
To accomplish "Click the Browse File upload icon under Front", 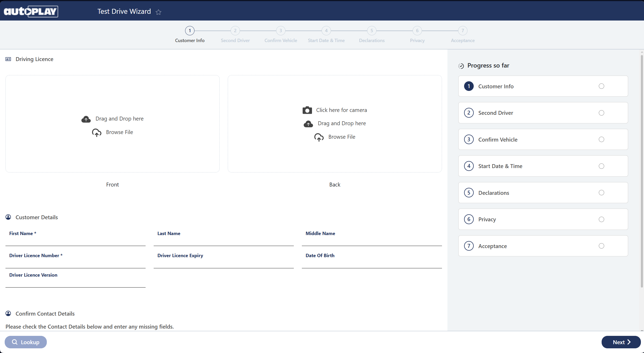I will (97, 132).
